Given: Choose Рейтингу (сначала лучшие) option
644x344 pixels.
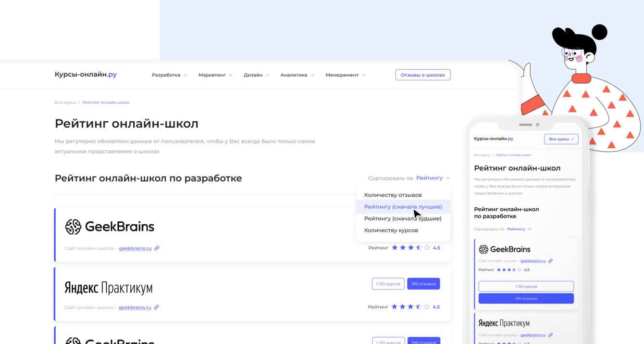Looking at the screenshot, I should (403, 207).
